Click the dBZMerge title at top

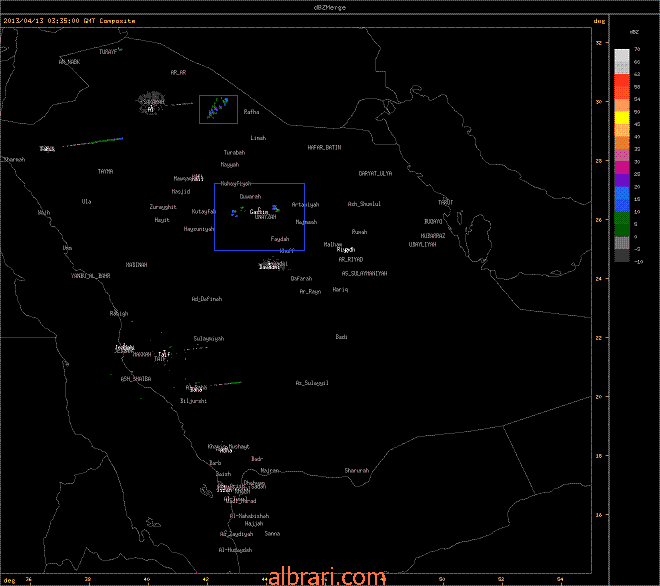point(330,7)
